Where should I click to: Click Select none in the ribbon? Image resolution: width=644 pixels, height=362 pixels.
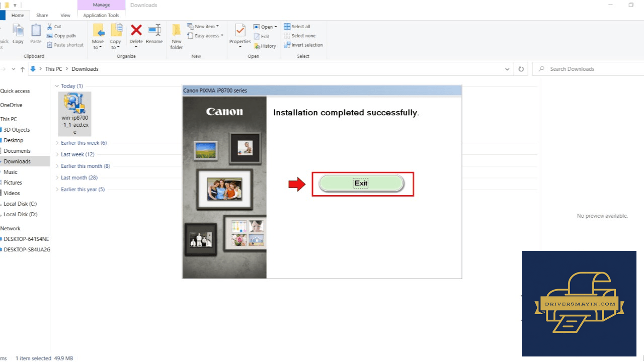pyautogui.click(x=299, y=36)
